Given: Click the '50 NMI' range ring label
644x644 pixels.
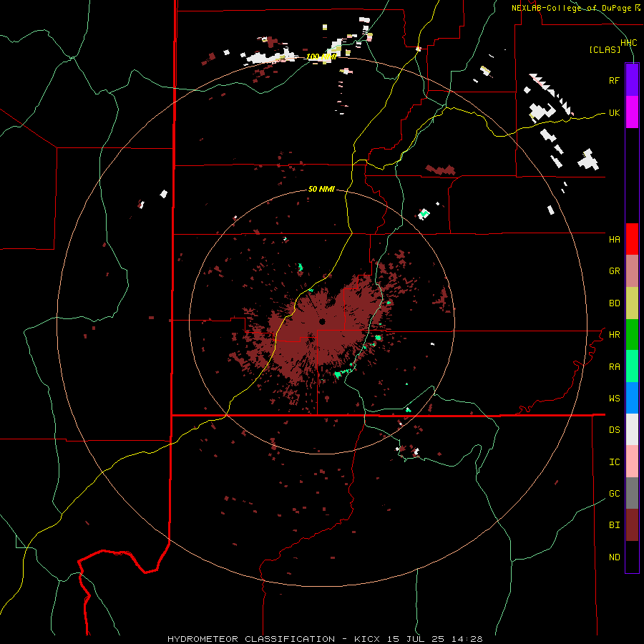Looking at the screenshot, I should [321, 189].
